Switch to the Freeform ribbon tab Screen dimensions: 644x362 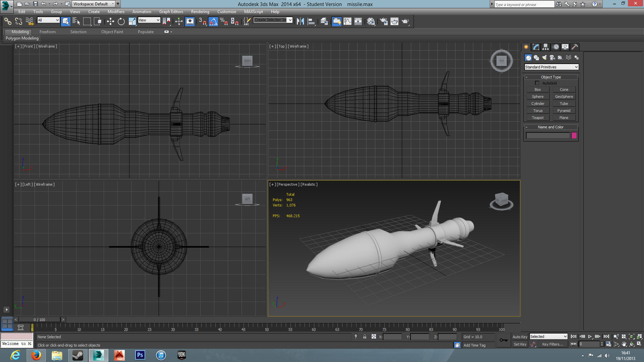pyautogui.click(x=47, y=32)
